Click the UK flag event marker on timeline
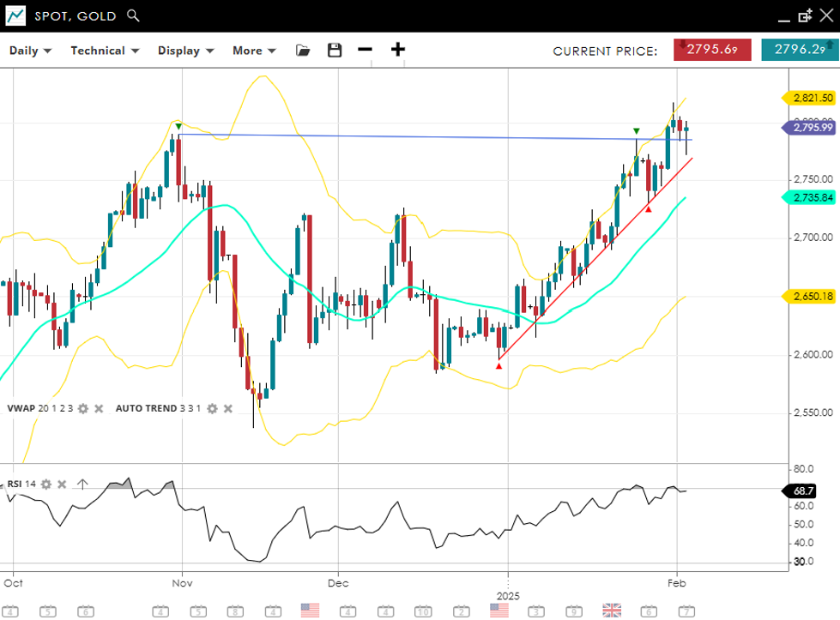Screen dimensions: 840x620 click(612, 610)
